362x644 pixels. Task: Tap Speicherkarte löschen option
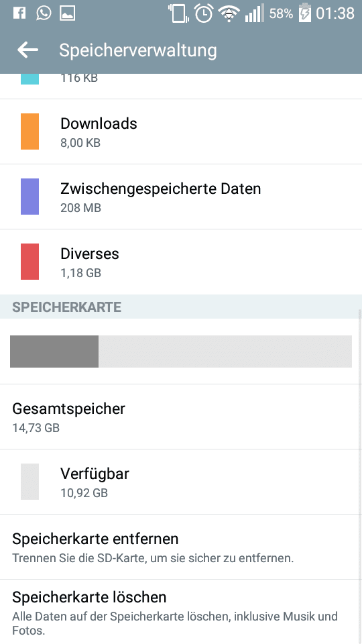tap(181, 612)
